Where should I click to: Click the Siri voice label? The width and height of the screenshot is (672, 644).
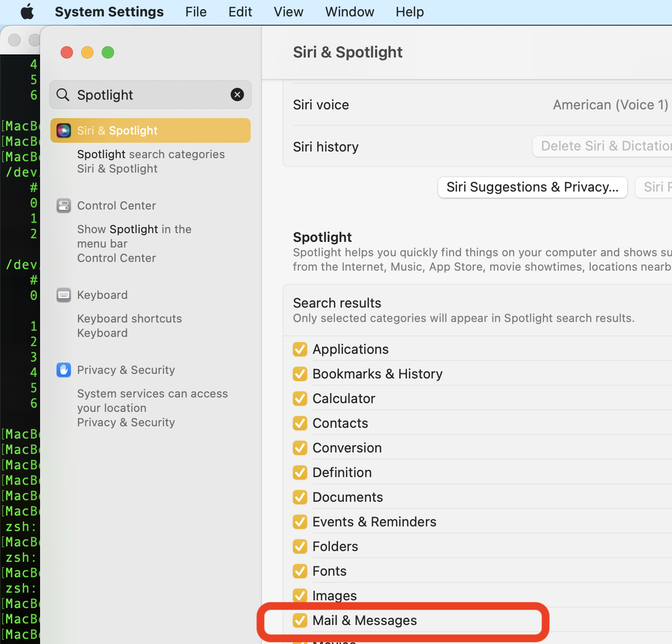coord(321,105)
